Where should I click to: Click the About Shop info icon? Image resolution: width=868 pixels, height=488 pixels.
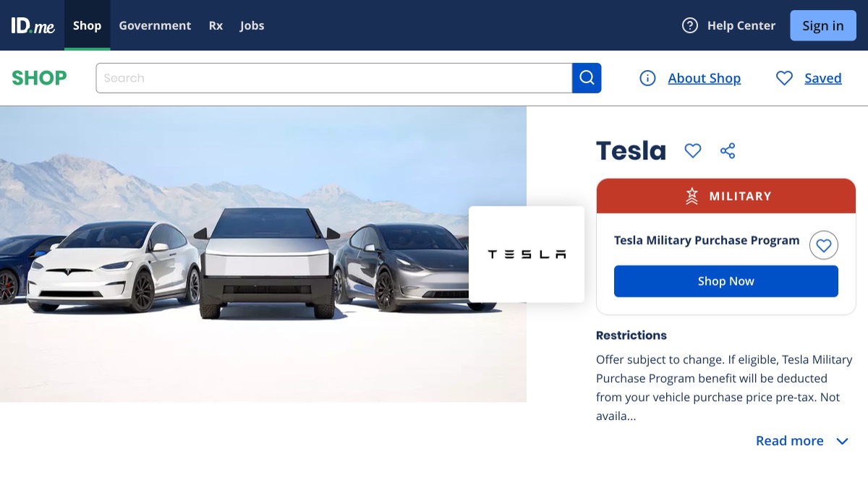pyautogui.click(x=647, y=78)
